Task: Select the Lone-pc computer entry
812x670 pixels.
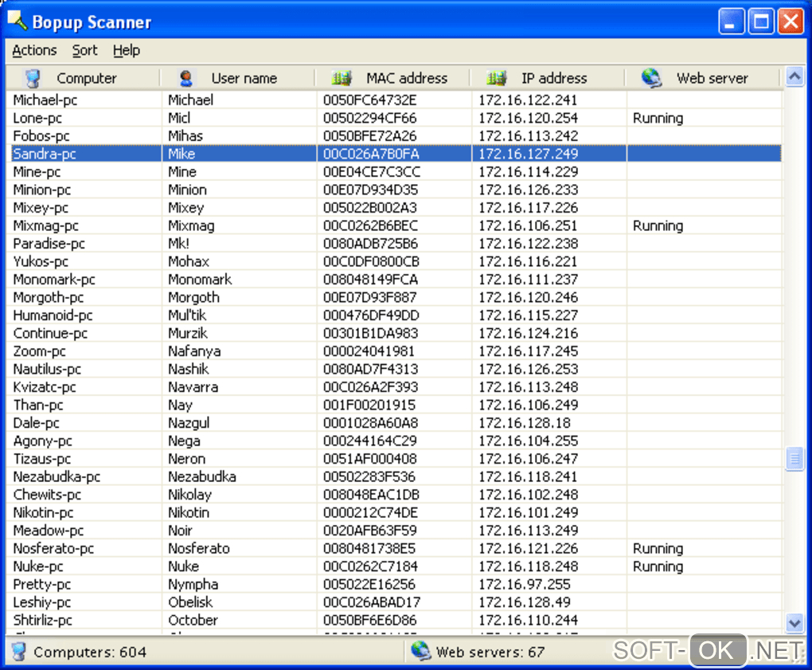Action: [37, 118]
